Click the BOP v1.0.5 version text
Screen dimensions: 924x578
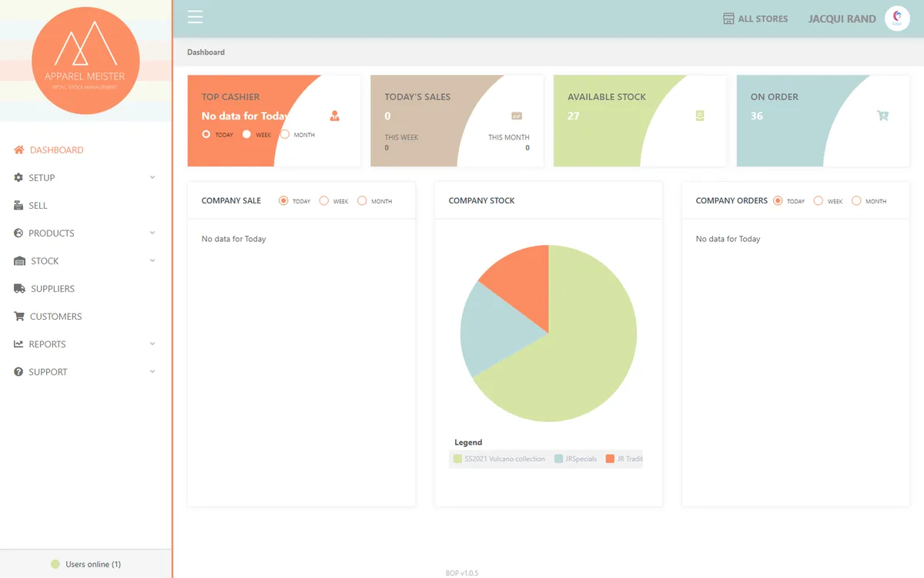click(x=462, y=573)
